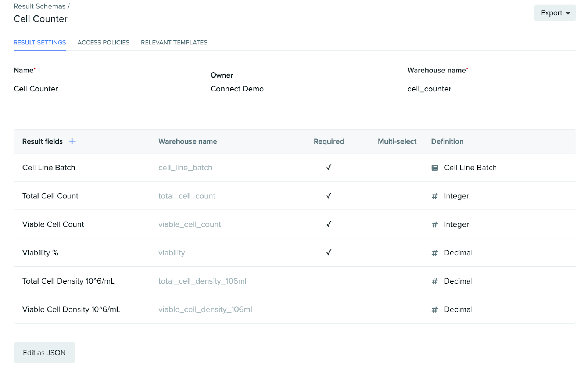This screenshot has width=588, height=367.
Task: Click the Multi-select column header
Action: point(397,141)
